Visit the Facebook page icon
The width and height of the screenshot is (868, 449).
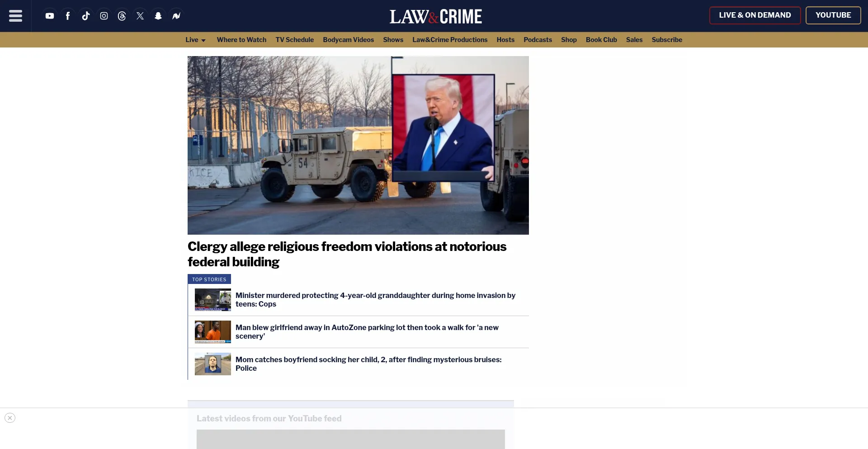point(68,16)
